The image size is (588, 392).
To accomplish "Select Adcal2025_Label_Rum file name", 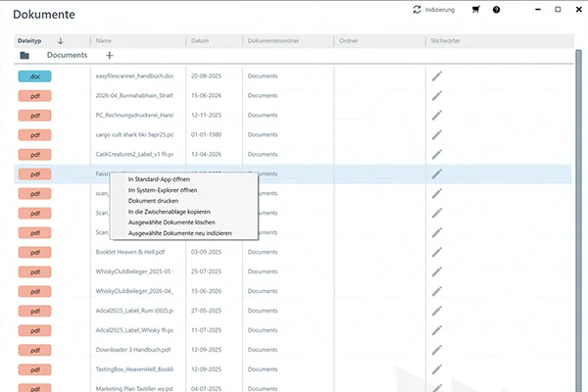I will pyautogui.click(x=134, y=311).
